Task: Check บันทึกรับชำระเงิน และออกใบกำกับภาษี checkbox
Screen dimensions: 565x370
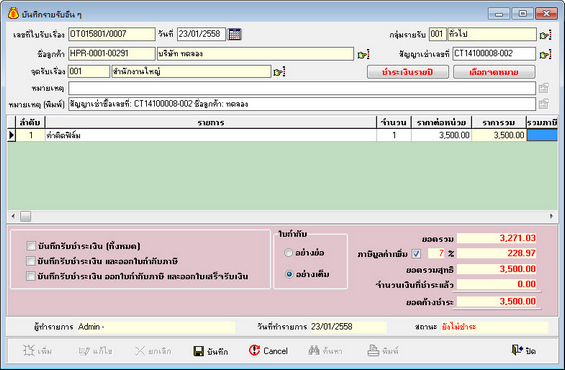Action: (x=31, y=261)
